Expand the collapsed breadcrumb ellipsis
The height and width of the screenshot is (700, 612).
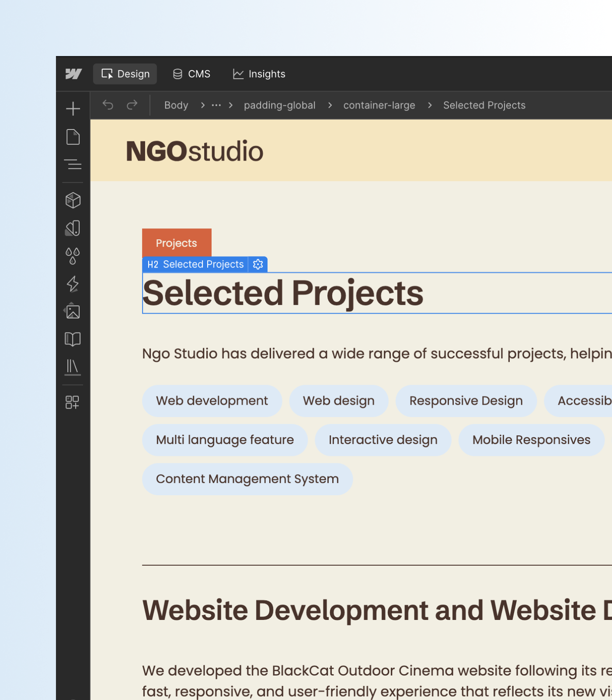coord(216,105)
